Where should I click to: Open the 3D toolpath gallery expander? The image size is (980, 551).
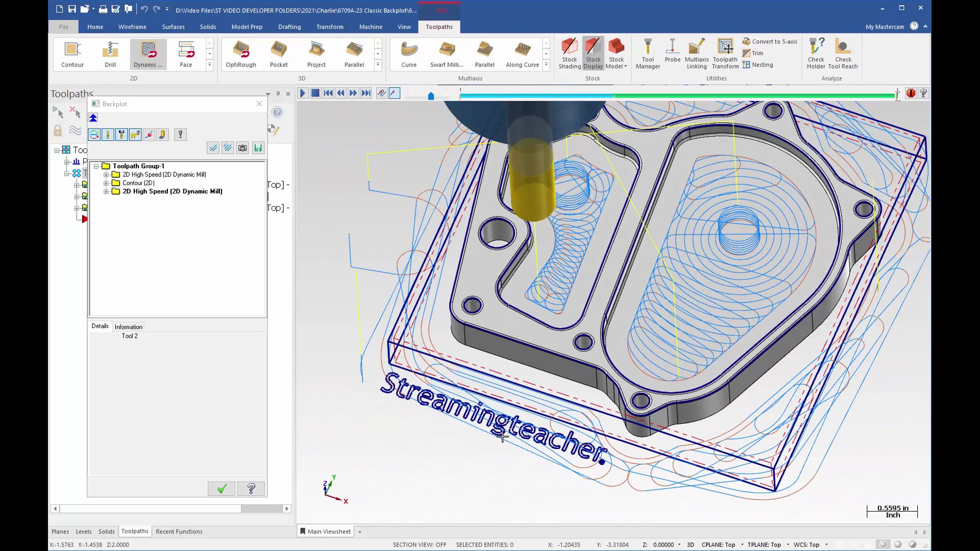click(378, 65)
